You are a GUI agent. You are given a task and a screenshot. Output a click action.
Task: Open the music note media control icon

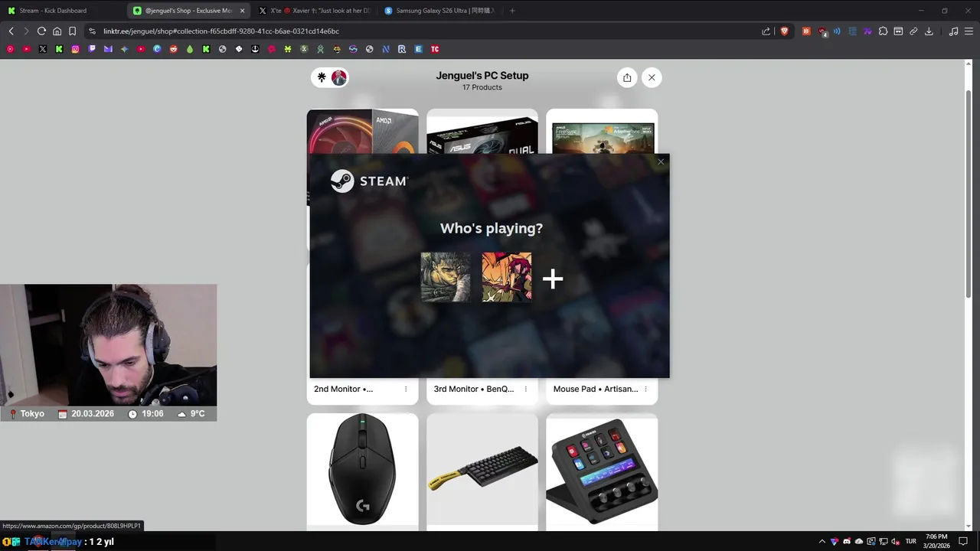click(x=953, y=31)
